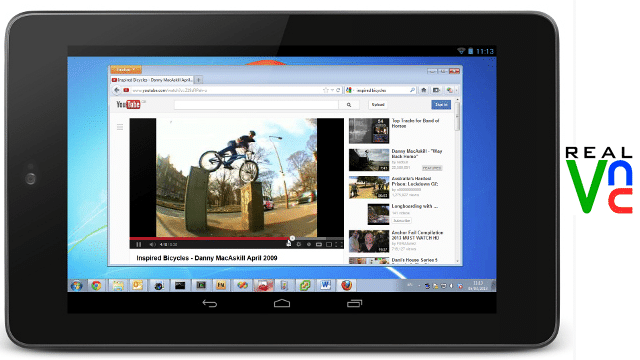The width and height of the screenshot is (640, 360).
Task: Open the Longboarding video thumbnail
Action: coord(378,214)
